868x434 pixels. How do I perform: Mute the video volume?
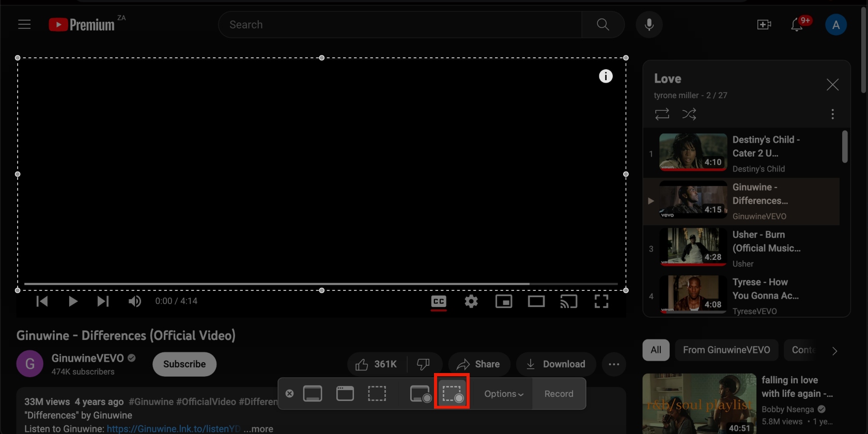coord(134,301)
